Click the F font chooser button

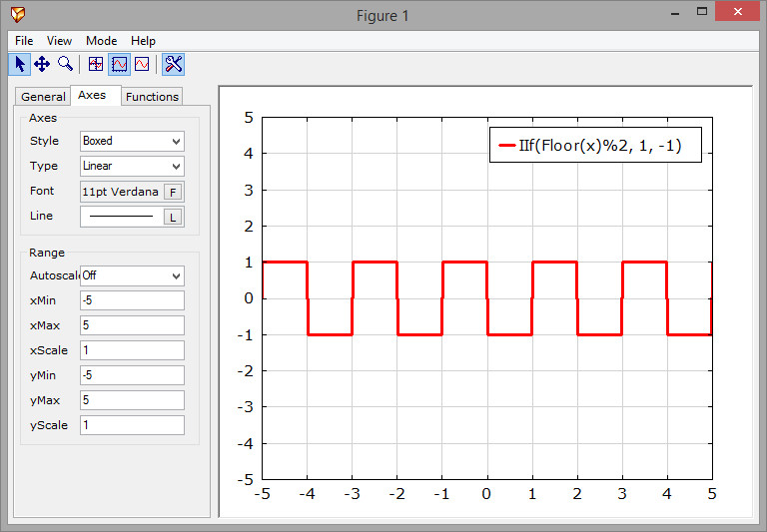point(173,193)
